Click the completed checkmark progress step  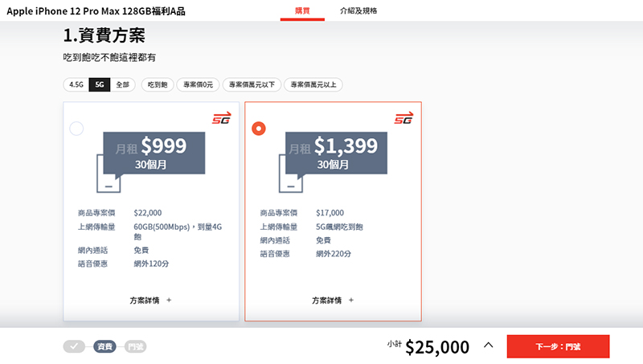click(x=74, y=346)
